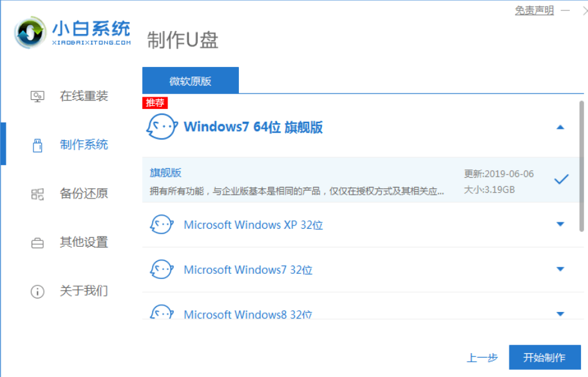Select the 制作系统 USB drive icon
The image size is (588, 377).
click(x=37, y=145)
